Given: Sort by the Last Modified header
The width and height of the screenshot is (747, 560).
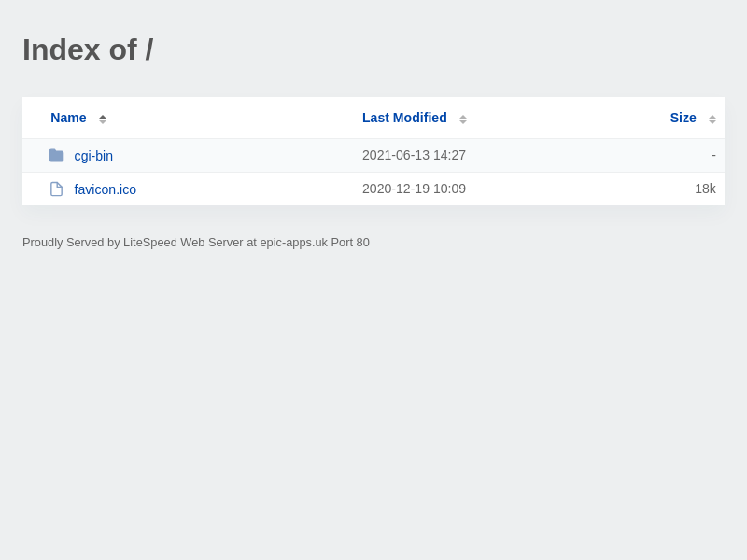Looking at the screenshot, I should pos(404,118).
